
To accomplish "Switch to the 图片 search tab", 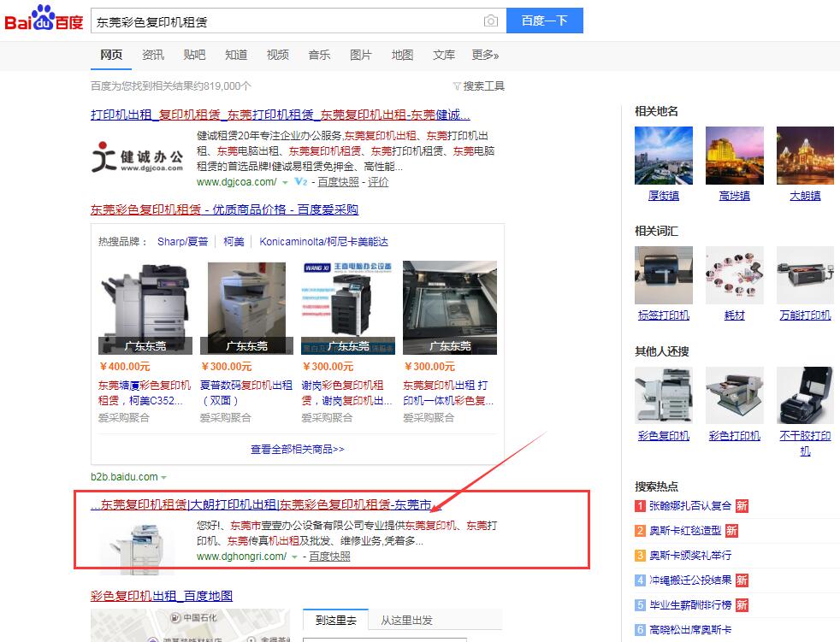I will (x=361, y=55).
